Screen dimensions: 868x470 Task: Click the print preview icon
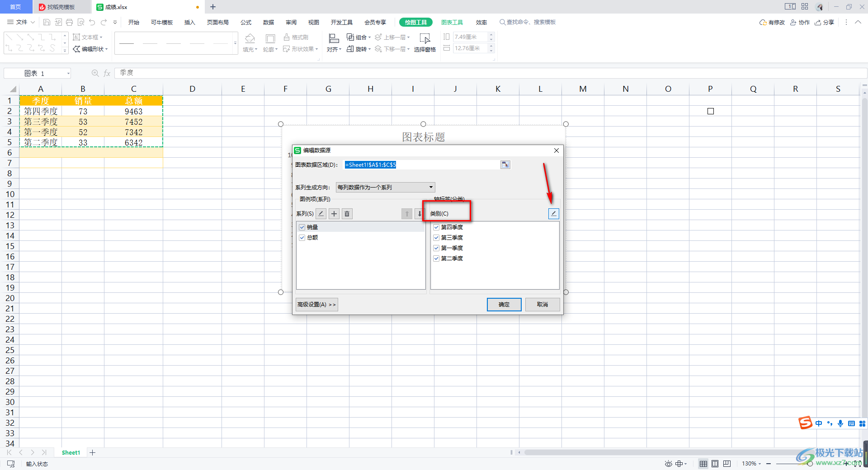pos(81,22)
